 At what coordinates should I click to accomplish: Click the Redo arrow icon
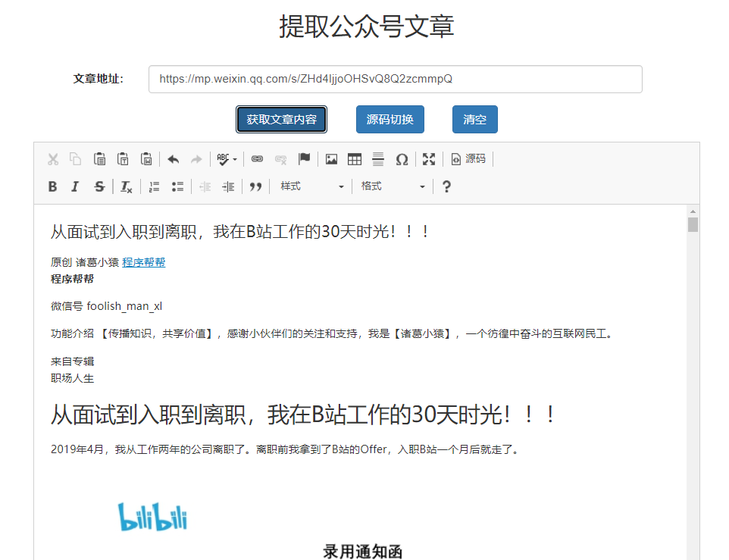tap(197, 159)
